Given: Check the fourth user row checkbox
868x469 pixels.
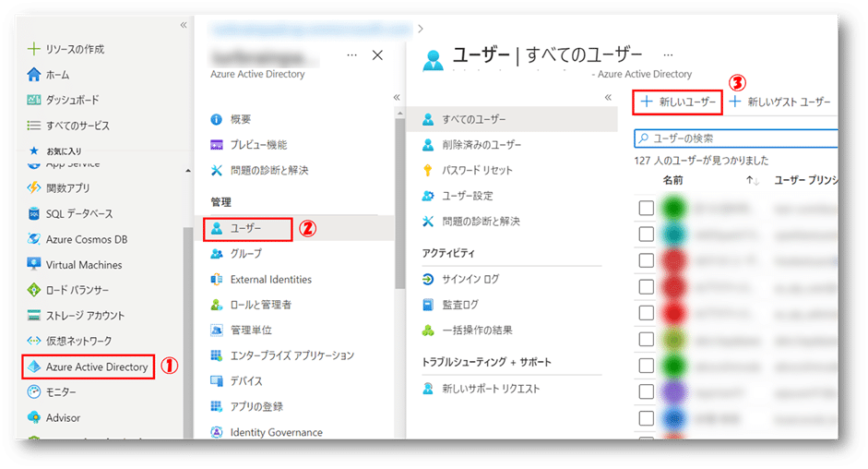Looking at the screenshot, I should (646, 286).
